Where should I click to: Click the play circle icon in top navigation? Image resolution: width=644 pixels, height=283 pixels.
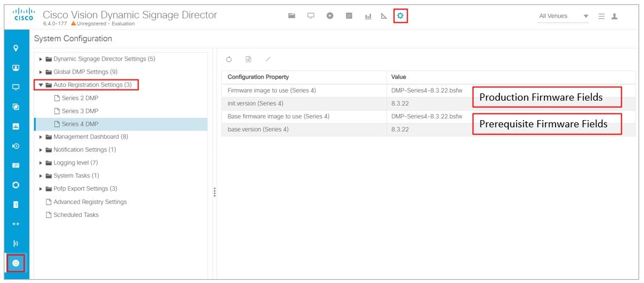[x=330, y=16]
